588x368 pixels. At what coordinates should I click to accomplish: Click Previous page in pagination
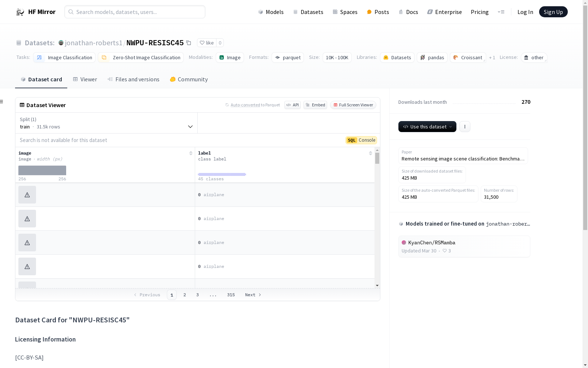click(147, 295)
